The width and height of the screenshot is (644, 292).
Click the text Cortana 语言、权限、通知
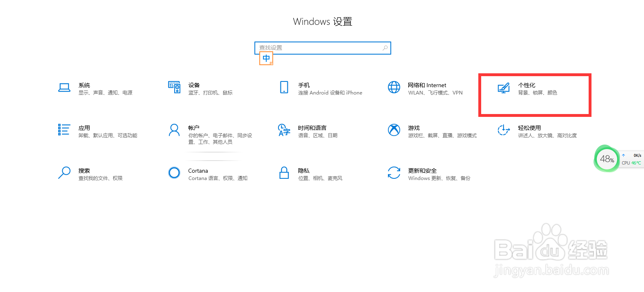pos(218,178)
